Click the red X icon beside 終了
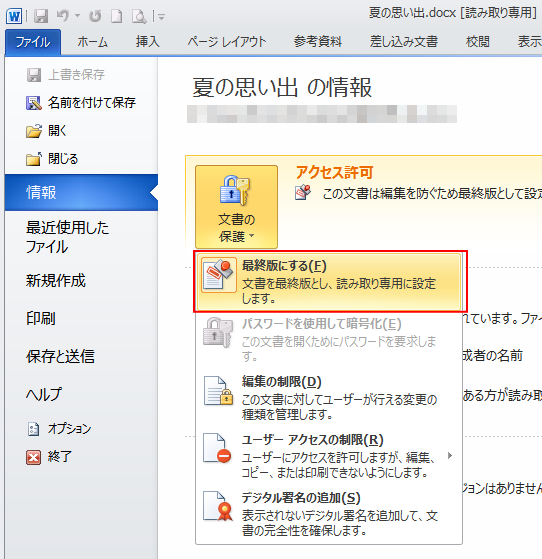 pos(34,457)
